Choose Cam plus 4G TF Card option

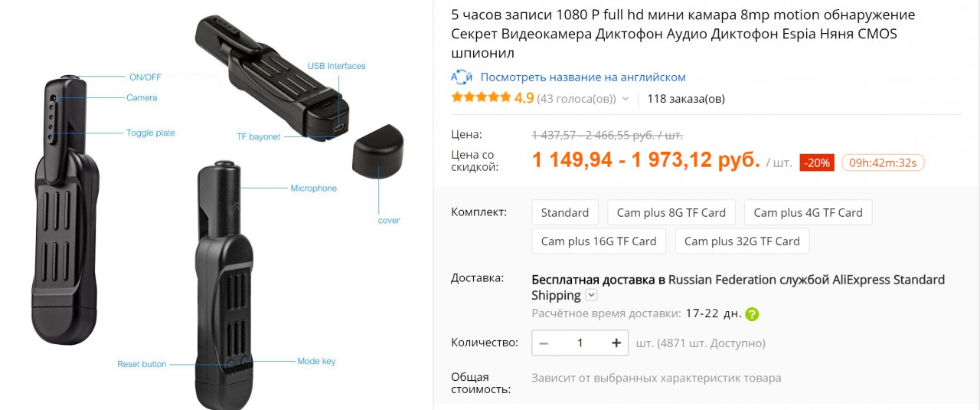click(808, 212)
